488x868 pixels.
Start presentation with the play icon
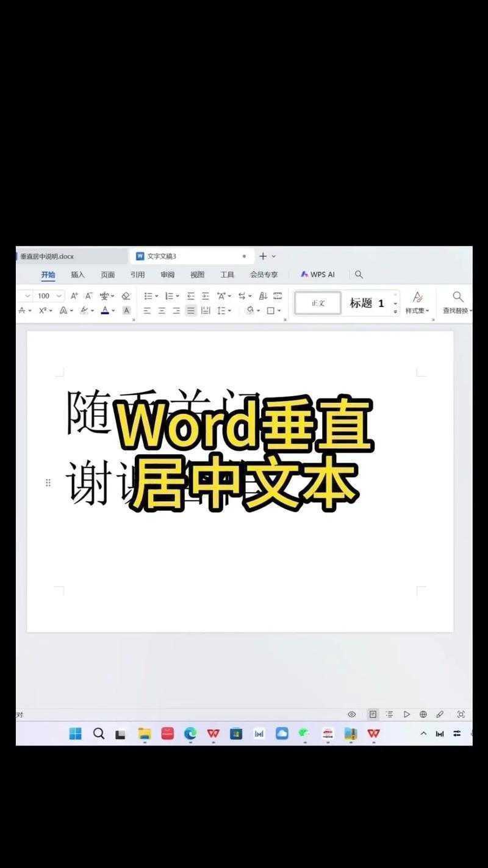point(406,714)
